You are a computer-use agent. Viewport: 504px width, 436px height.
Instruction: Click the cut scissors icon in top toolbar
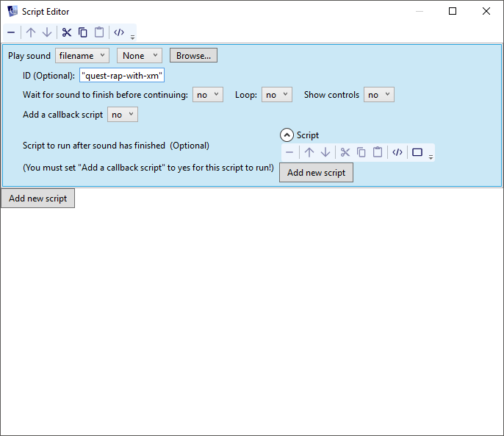pyautogui.click(x=67, y=32)
